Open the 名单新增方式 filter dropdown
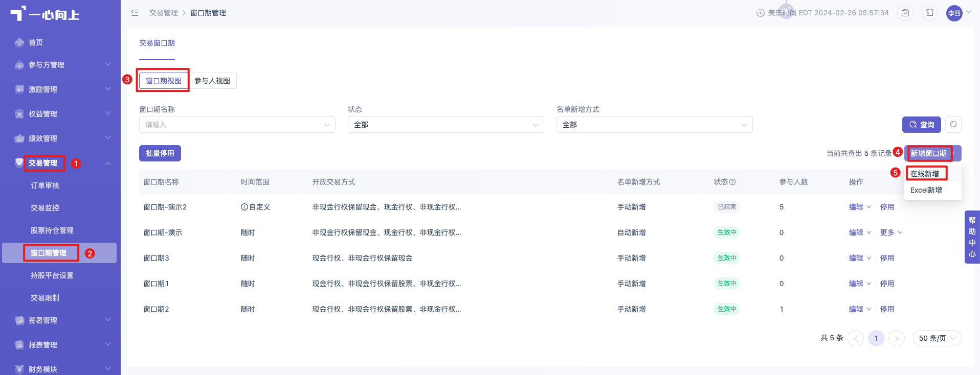 pos(655,125)
